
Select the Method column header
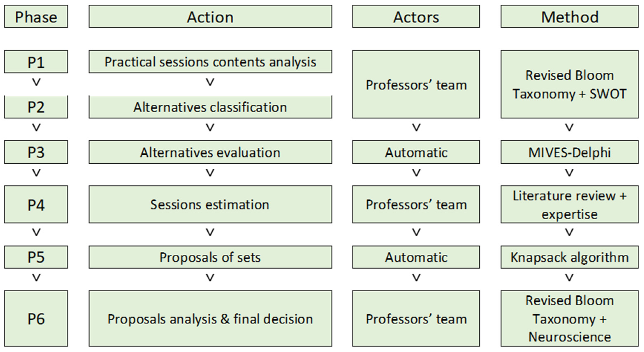coord(569,17)
